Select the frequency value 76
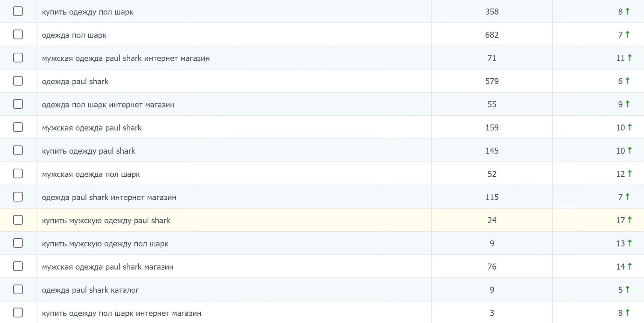 [x=492, y=267]
